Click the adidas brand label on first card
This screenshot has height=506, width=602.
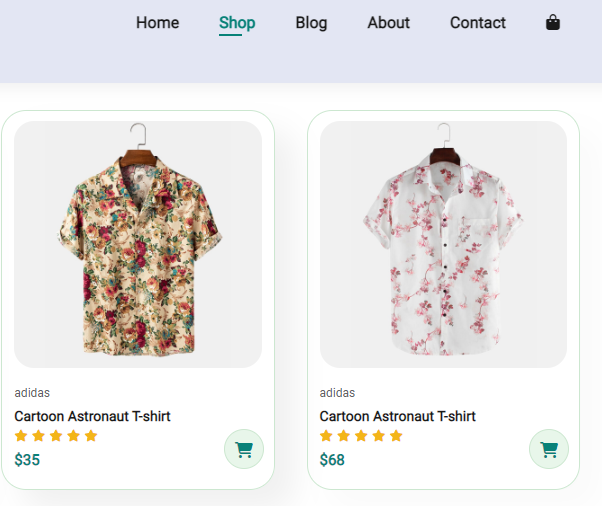(32, 393)
